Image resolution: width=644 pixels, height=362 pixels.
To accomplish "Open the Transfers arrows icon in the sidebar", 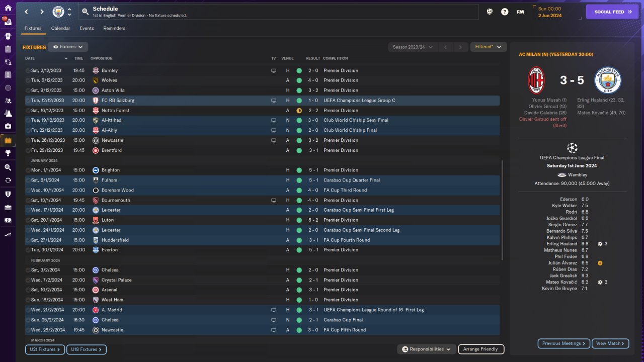I will click(8, 180).
